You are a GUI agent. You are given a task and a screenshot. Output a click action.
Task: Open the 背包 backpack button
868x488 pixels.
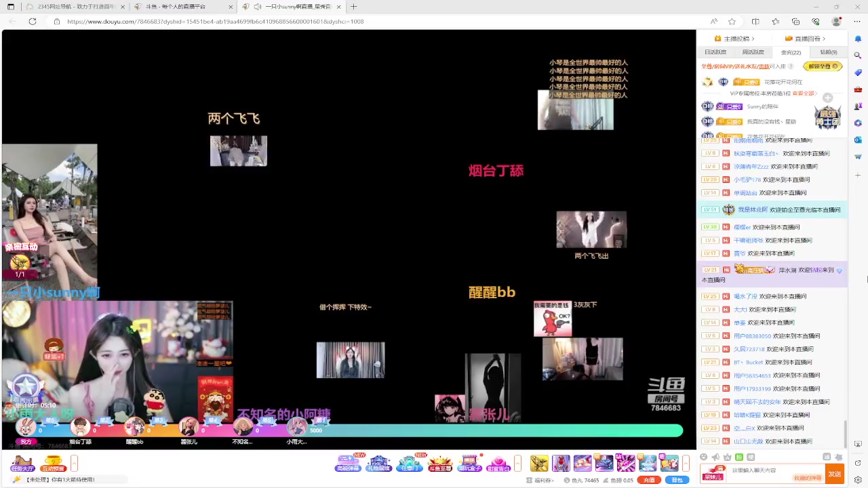point(677,480)
